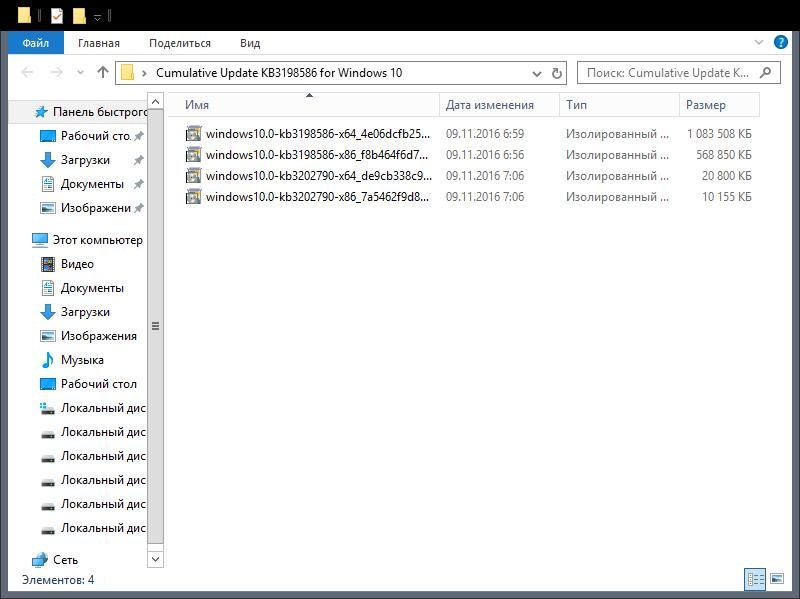Click the network icon next to Сеть

pos(40,560)
